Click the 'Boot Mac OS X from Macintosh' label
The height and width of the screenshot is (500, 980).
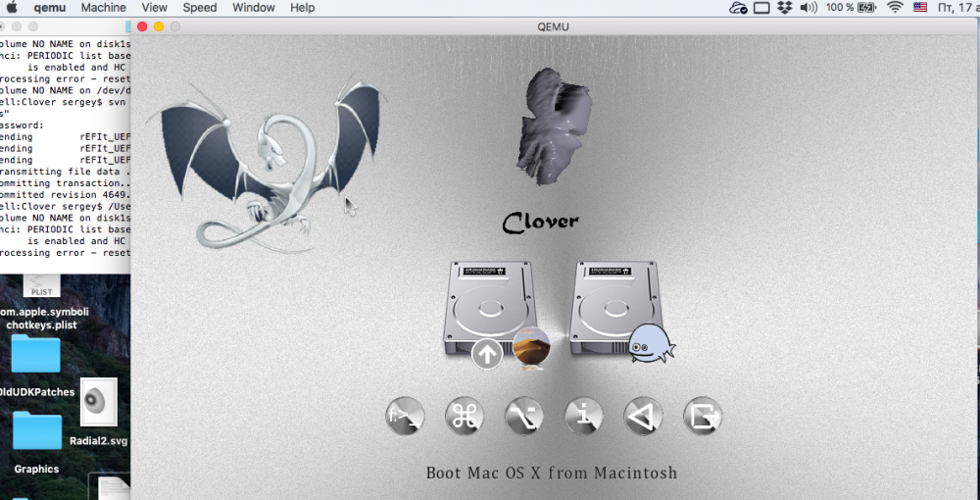point(551,473)
